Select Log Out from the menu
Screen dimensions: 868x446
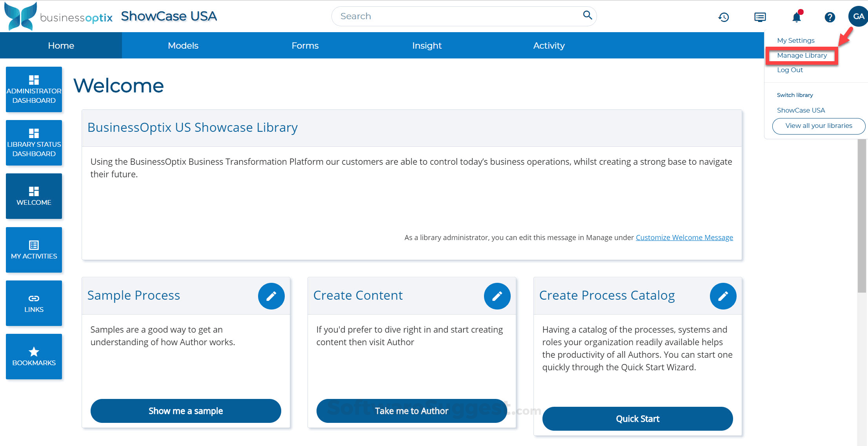tap(790, 69)
